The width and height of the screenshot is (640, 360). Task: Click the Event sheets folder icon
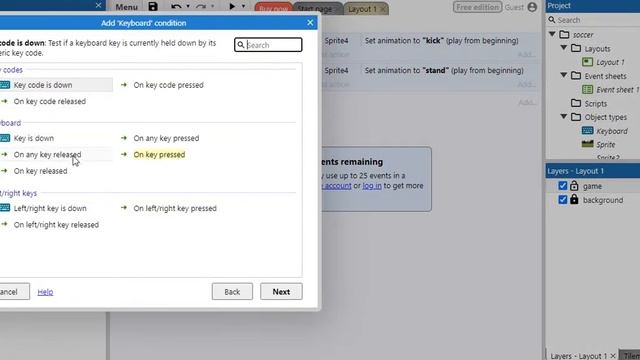click(576, 76)
